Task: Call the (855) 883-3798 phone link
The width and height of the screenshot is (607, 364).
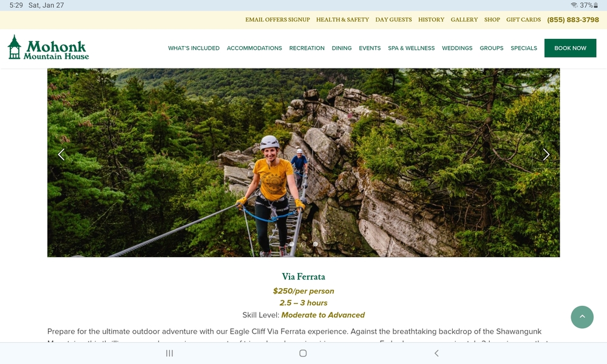Action: (573, 20)
